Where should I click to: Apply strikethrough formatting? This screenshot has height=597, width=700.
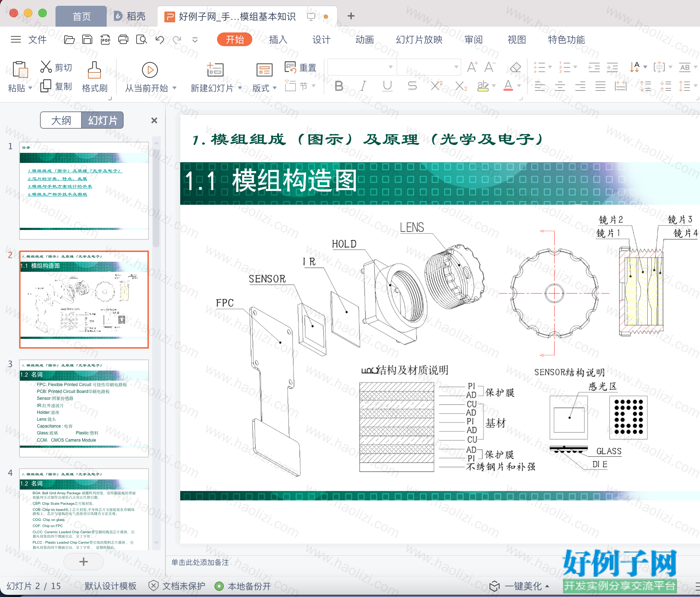click(412, 86)
